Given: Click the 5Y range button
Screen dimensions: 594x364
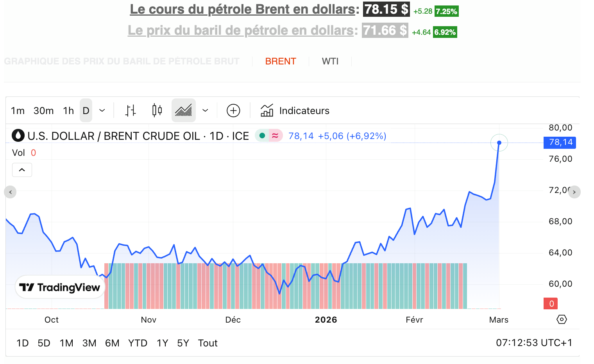Looking at the screenshot, I should (x=183, y=343).
